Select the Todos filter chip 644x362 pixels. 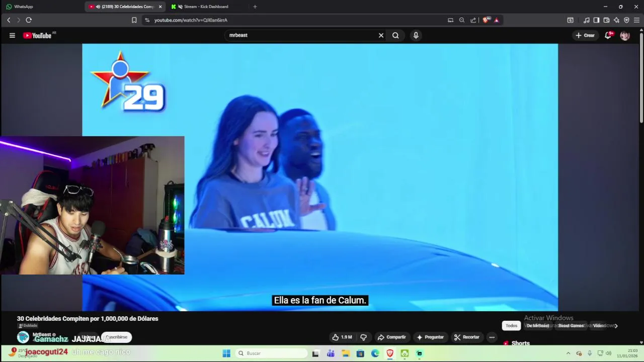[511, 326]
